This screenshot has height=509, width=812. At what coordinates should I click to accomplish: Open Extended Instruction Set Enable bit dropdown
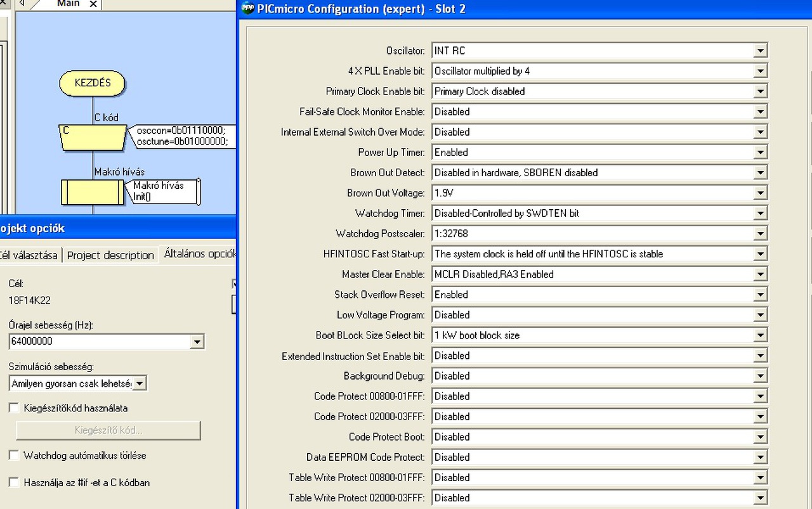pos(761,356)
